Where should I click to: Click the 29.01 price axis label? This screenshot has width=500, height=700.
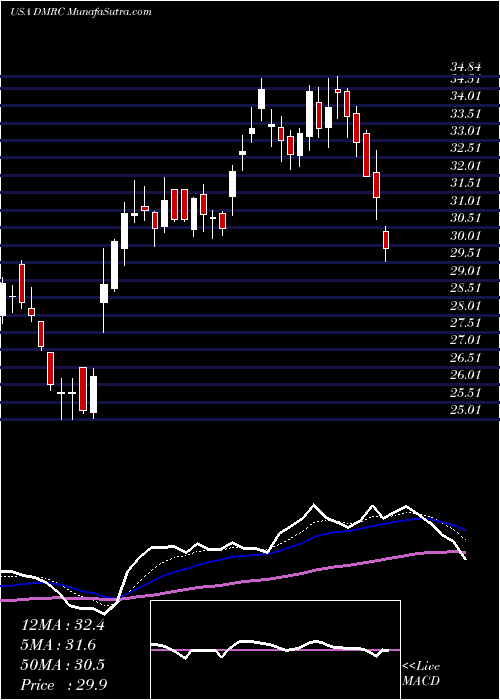point(465,271)
